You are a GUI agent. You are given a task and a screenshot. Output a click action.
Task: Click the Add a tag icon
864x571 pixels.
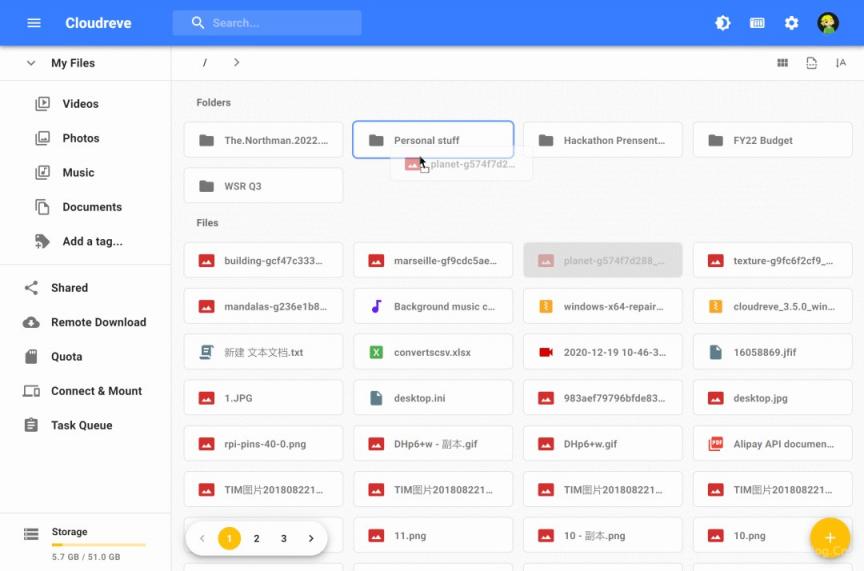click(x=42, y=241)
